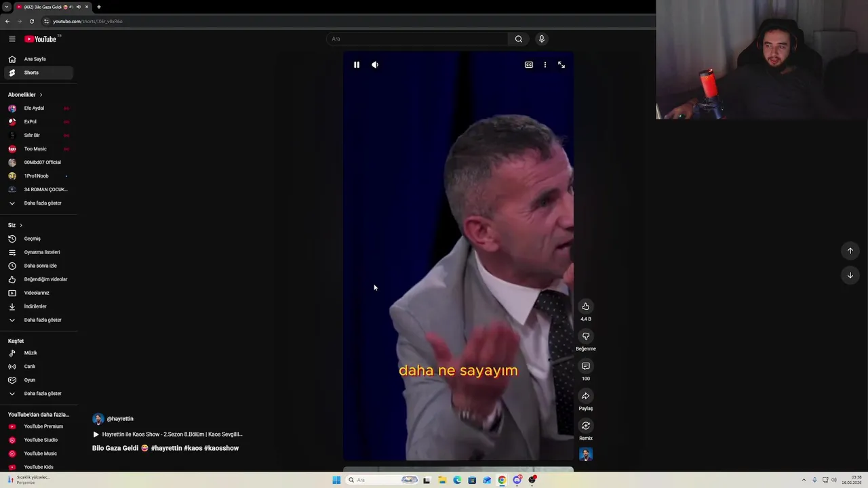Open the tab search dropdown
Viewport: 868px width, 488px height.
pyautogui.click(x=5, y=7)
